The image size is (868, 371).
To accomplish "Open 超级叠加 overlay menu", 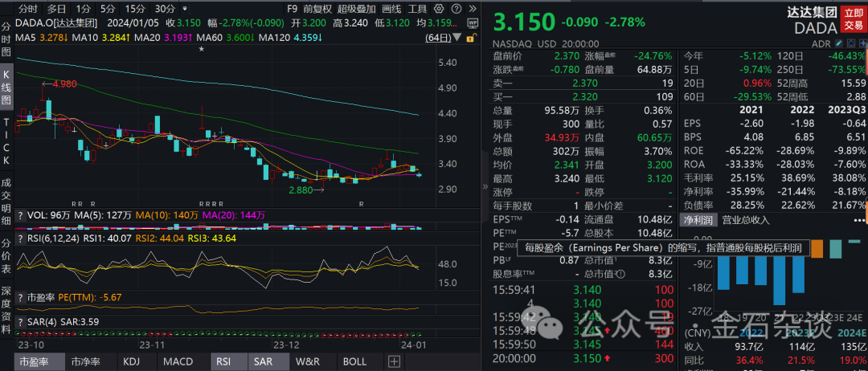I will pos(357,9).
